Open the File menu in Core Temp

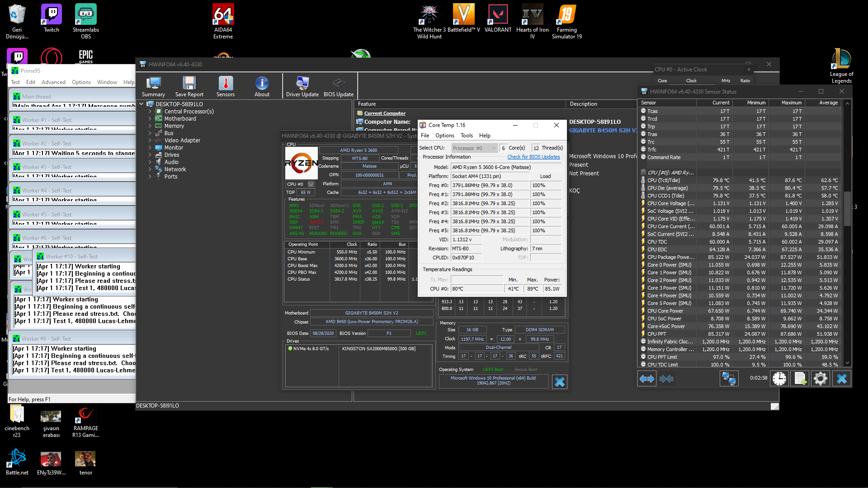point(425,136)
